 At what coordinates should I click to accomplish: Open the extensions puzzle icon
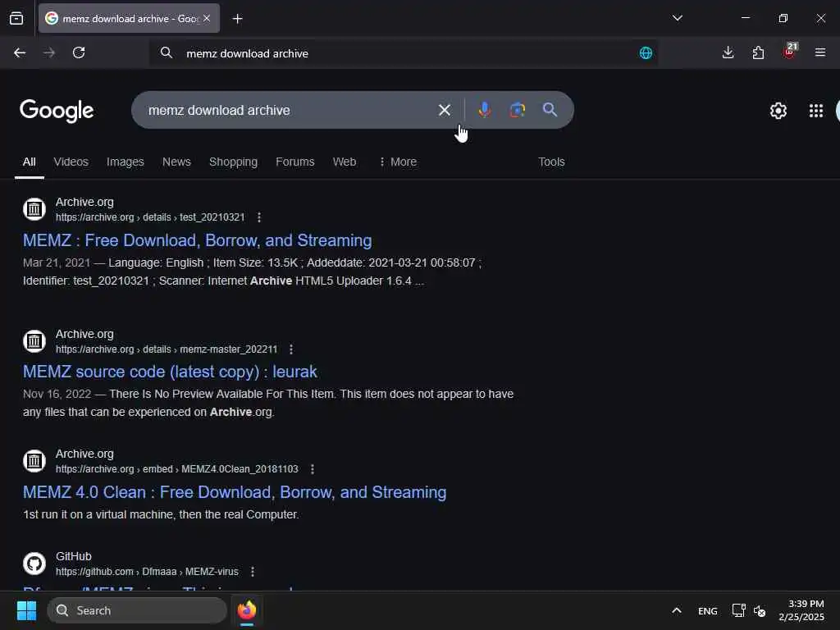click(758, 52)
